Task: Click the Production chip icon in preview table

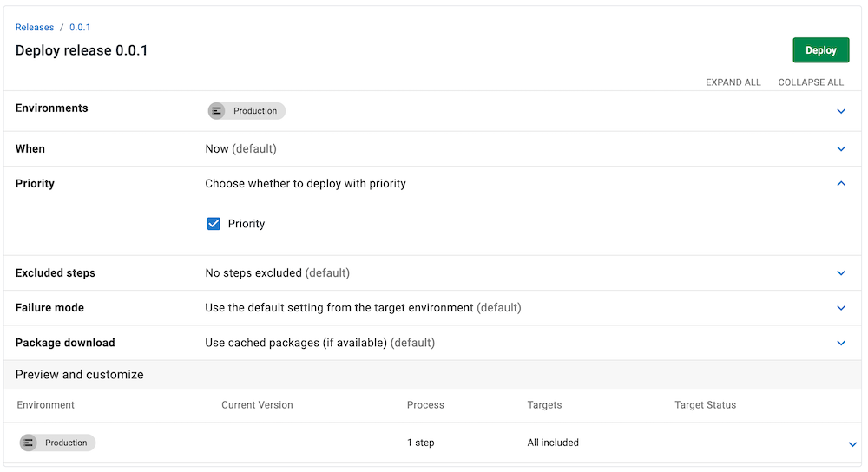Action: 29,442
